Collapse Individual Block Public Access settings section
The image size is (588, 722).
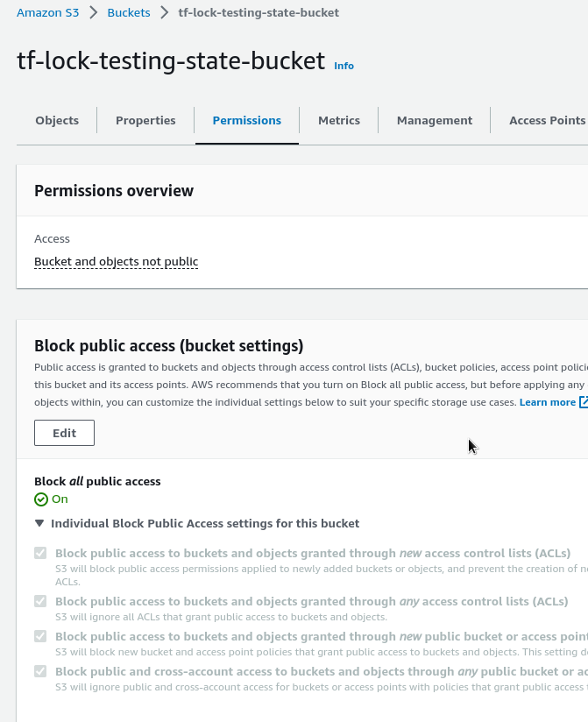click(39, 524)
